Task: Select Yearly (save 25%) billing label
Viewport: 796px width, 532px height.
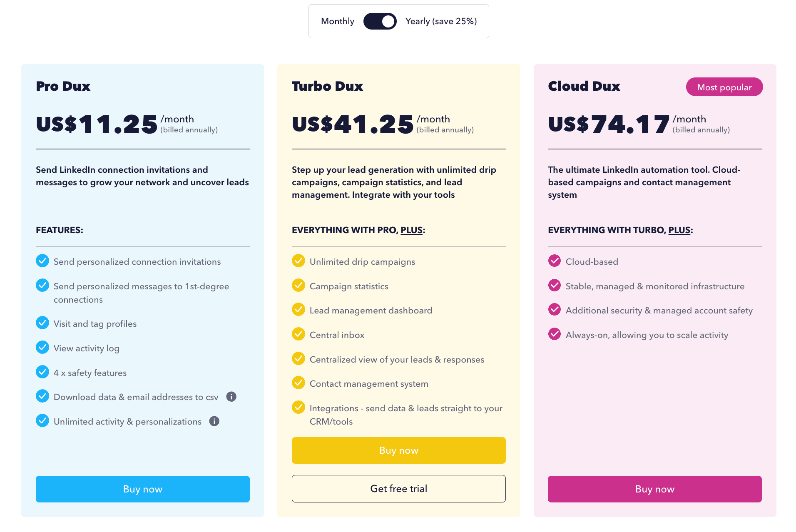Action: tap(441, 21)
